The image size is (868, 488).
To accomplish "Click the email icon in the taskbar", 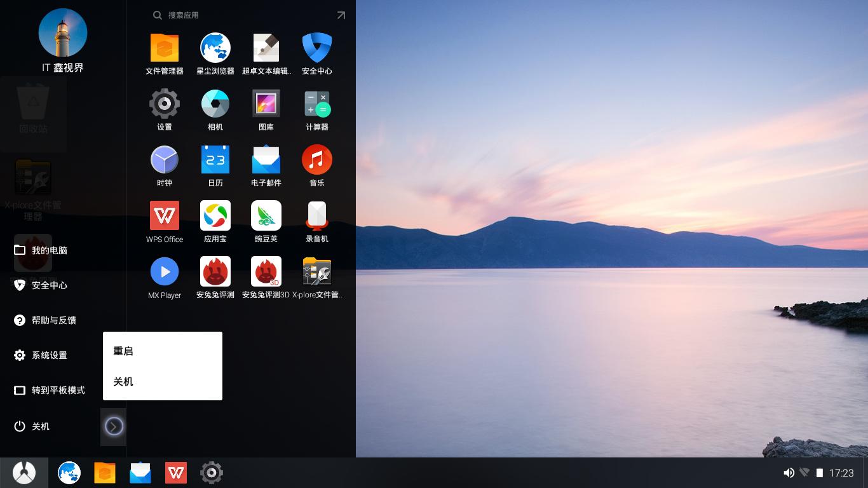I will point(140,473).
